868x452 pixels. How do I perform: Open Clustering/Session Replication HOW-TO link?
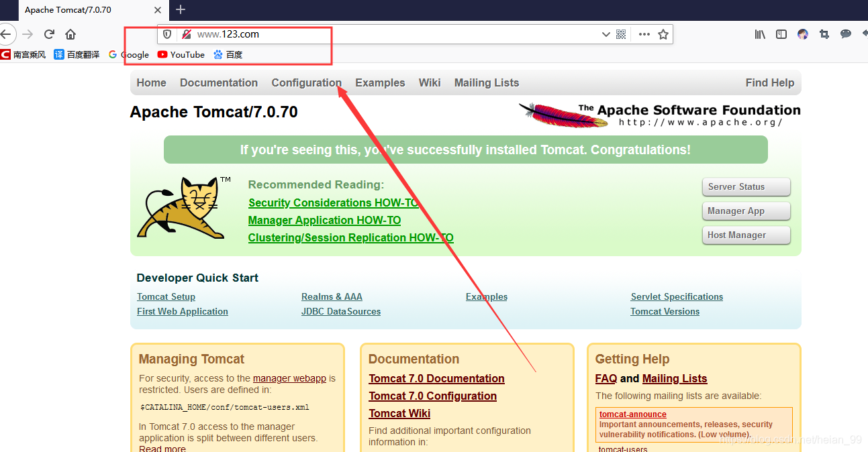pyautogui.click(x=350, y=237)
